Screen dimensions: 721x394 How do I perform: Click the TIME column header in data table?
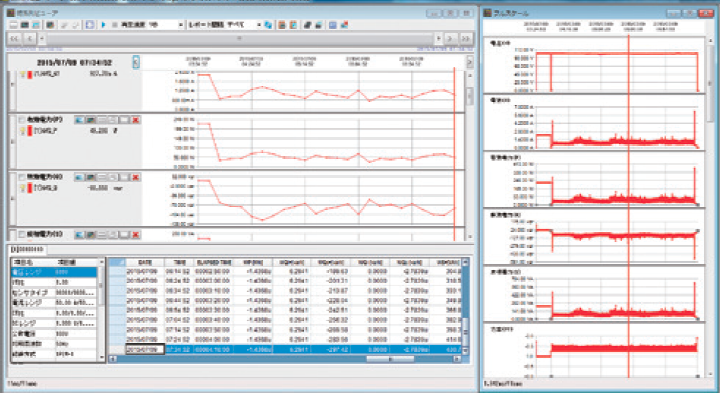point(179,262)
